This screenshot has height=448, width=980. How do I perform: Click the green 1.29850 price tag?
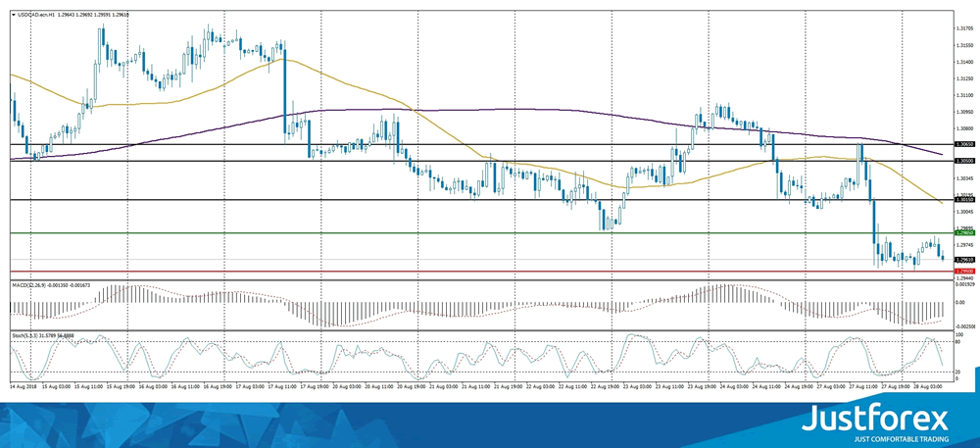(x=964, y=232)
